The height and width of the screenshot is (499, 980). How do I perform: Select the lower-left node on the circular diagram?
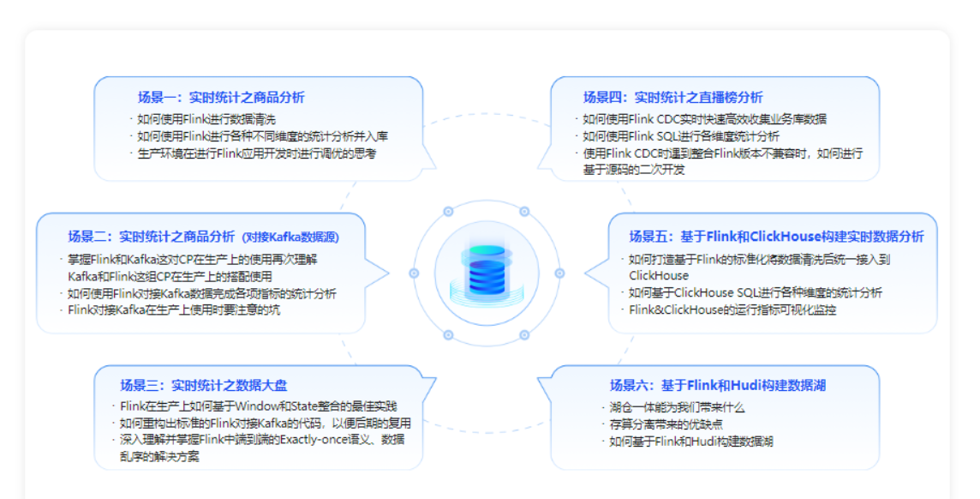(449, 334)
